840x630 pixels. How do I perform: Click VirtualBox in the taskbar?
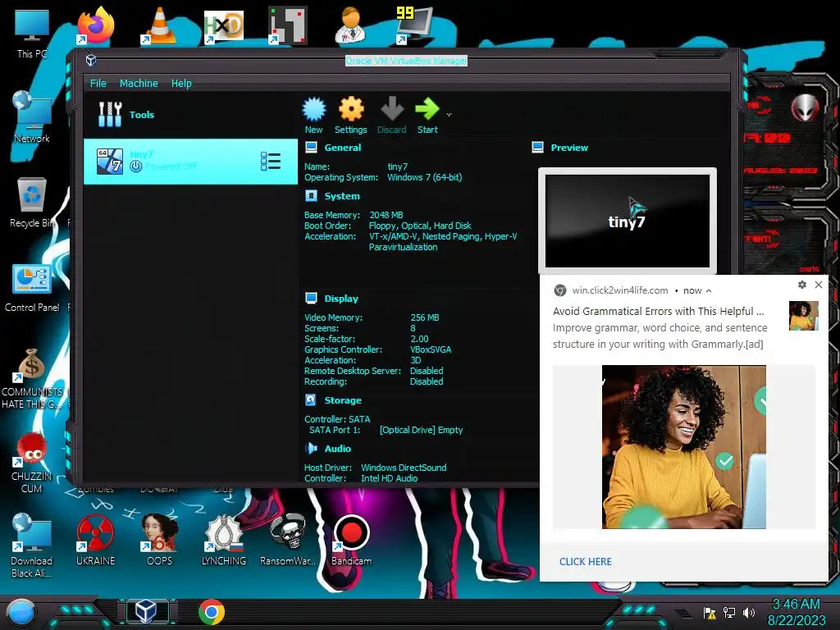coord(146,611)
